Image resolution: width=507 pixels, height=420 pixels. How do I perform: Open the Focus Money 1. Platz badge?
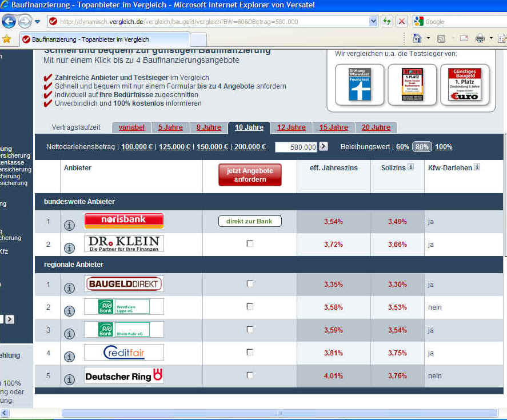[412, 85]
